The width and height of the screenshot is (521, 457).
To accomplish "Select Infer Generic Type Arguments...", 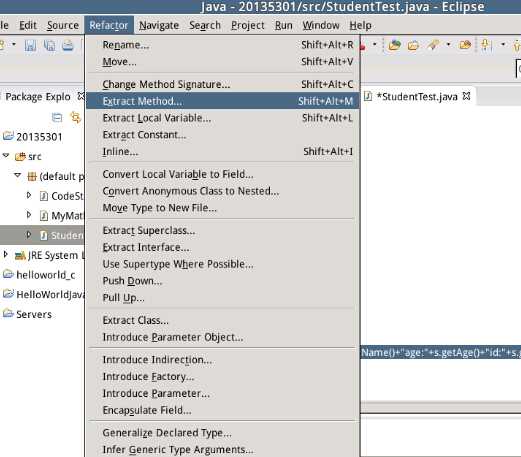I will coord(223,449).
